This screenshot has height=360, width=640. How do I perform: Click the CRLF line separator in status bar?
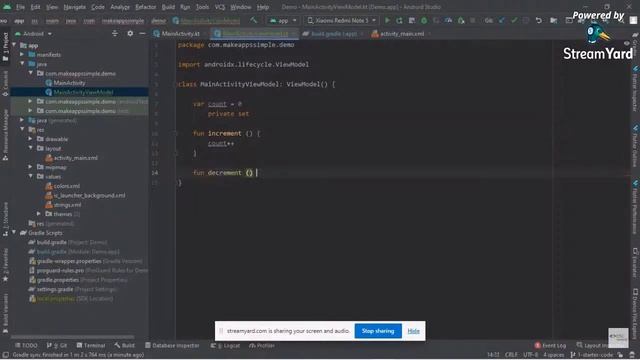click(x=511, y=355)
